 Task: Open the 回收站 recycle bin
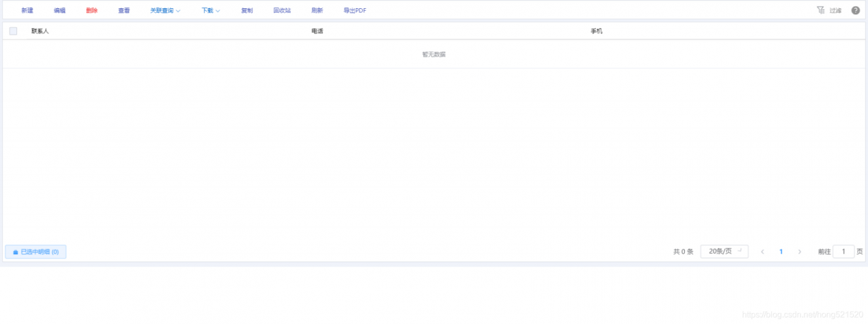(x=282, y=11)
